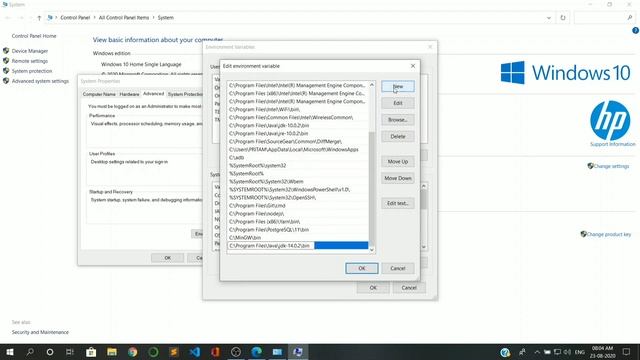Click the Control Panel help question icon
Viewport: 640px width, 360px height.
pos(635,30)
